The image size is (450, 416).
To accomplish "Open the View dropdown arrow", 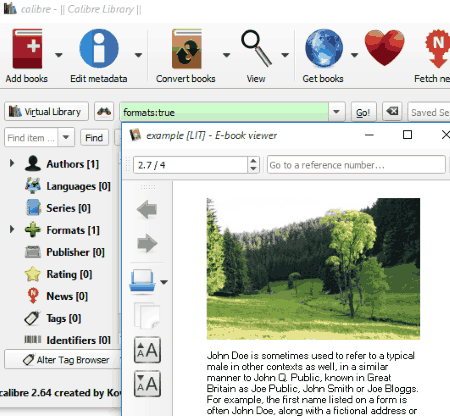I will pyautogui.click(x=285, y=55).
